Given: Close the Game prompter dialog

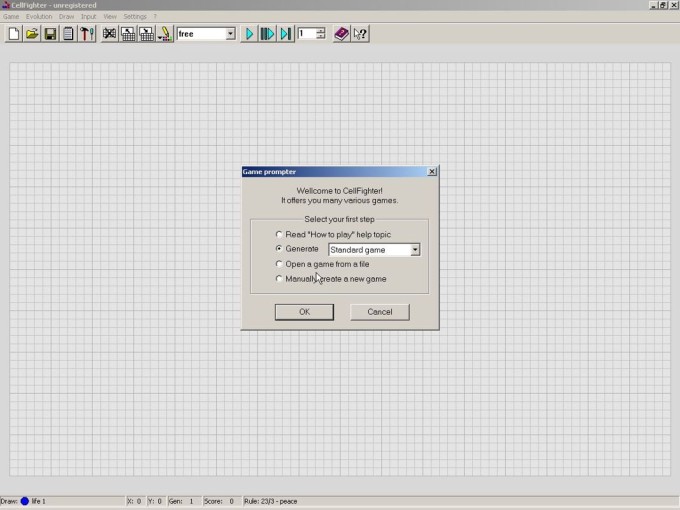Looking at the screenshot, I should coord(432,172).
